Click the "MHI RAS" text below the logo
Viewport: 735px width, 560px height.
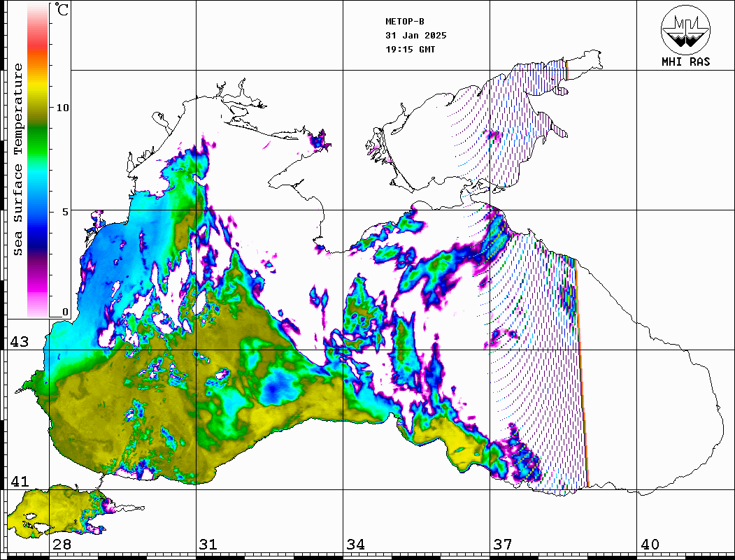click(x=685, y=62)
